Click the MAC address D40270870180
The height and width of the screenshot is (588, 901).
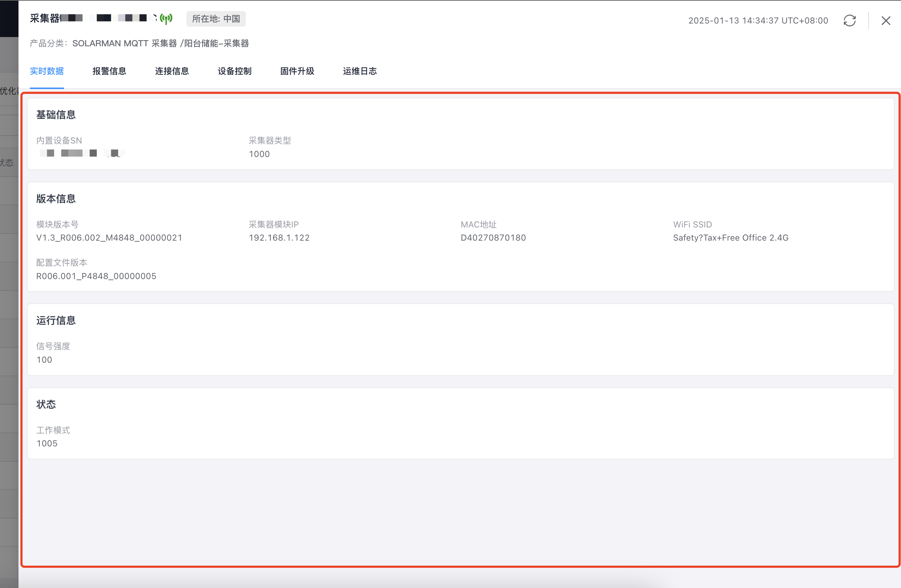pyautogui.click(x=493, y=238)
